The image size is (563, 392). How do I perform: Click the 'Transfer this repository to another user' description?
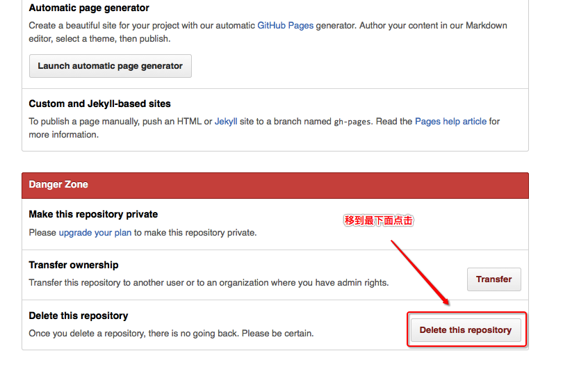coord(209,283)
